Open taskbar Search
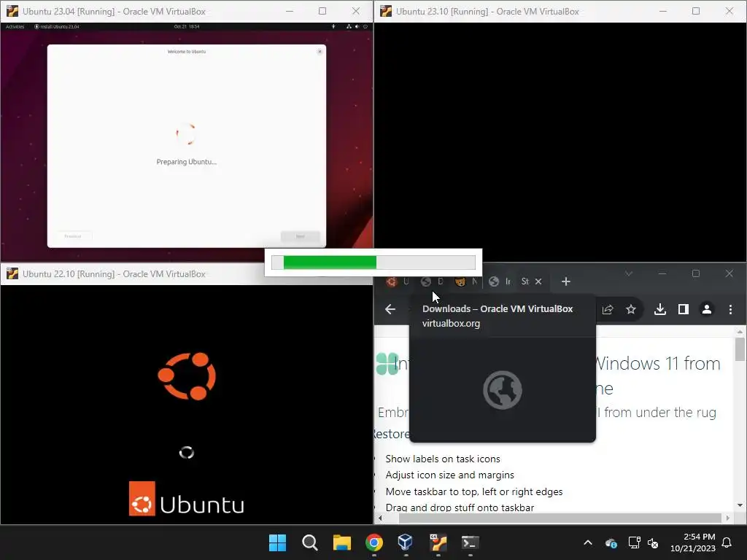Viewport: 747px width, 560px height. [x=309, y=542]
